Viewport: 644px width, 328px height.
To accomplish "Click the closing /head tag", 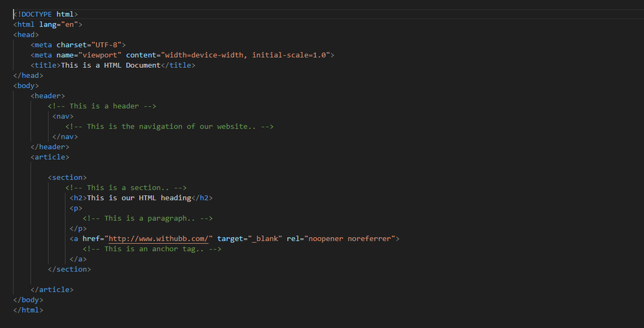I will tap(28, 76).
